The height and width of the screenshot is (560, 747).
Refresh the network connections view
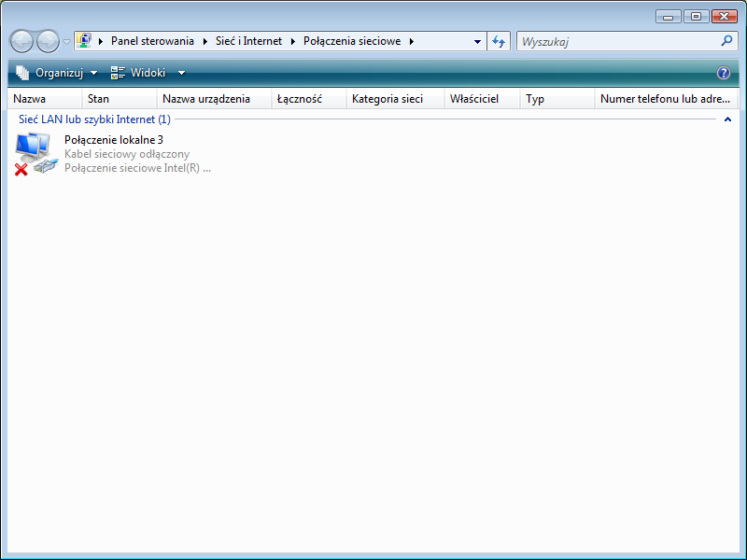(x=499, y=41)
